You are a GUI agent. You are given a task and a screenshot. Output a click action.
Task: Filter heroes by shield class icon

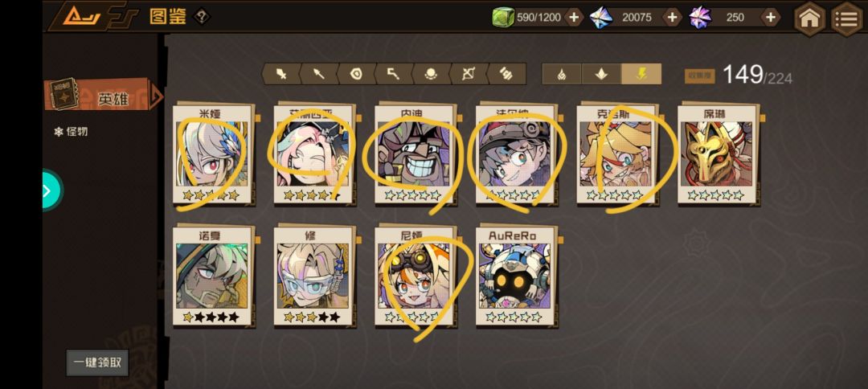[356, 74]
